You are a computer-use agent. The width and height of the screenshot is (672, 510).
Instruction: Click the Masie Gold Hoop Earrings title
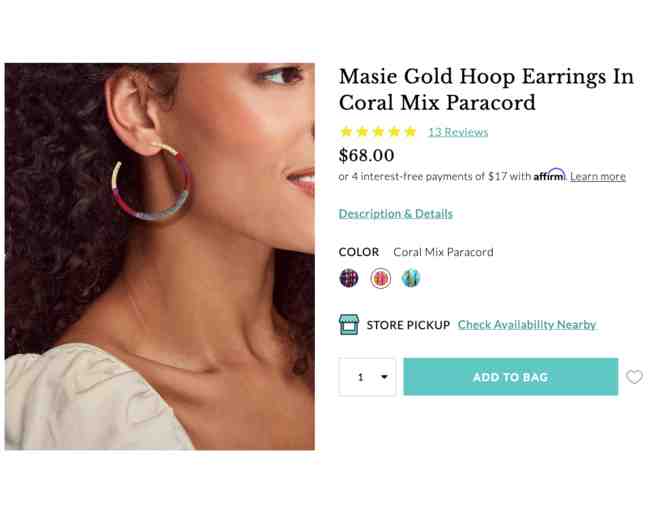(486, 90)
